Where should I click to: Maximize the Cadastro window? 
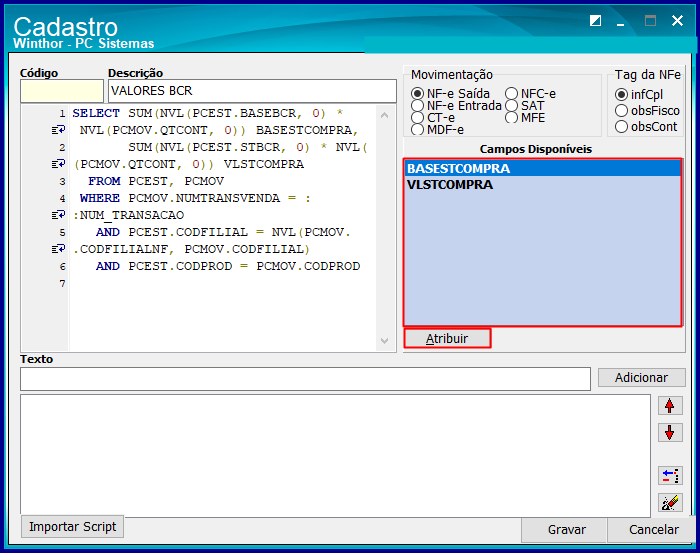point(650,21)
